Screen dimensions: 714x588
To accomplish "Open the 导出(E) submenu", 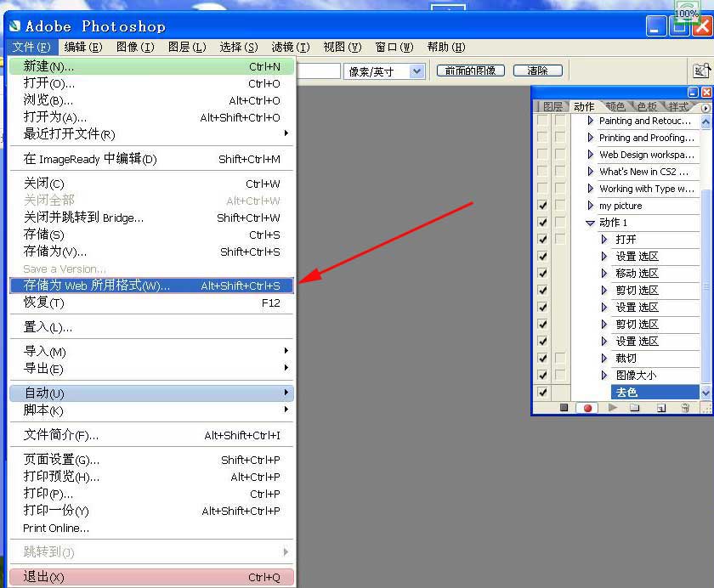I will [151, 368].
